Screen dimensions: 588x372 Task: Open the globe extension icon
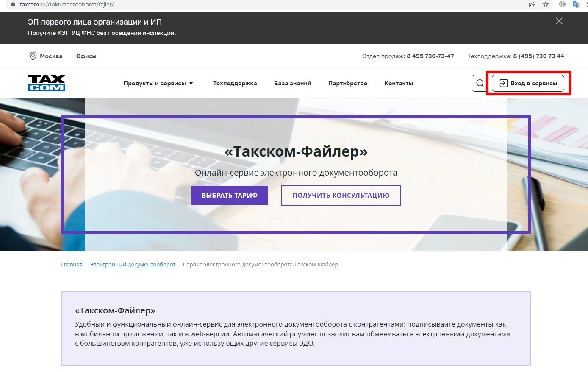tap(562, 4)
